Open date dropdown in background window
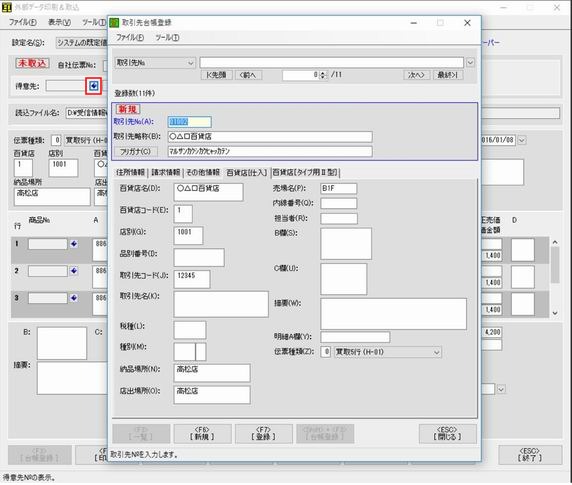Screen dimensions: 572x485 pyautogui.click(x=522, y=140)
